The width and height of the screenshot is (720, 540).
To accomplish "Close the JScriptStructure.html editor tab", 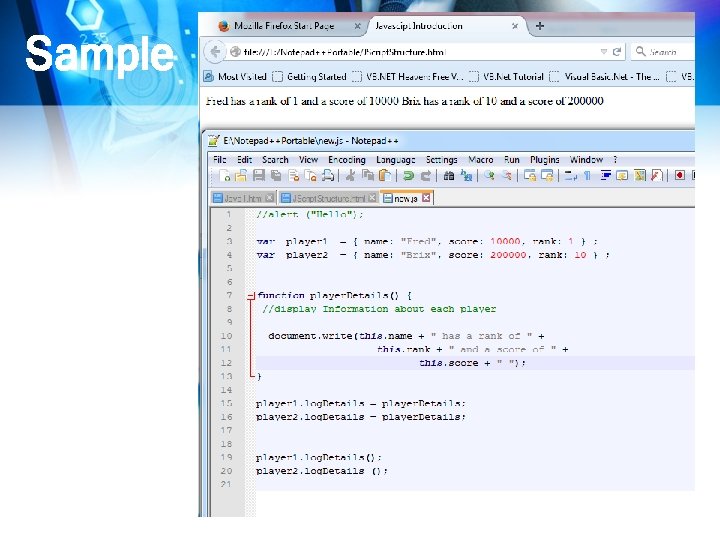I will tap(372, 198).
